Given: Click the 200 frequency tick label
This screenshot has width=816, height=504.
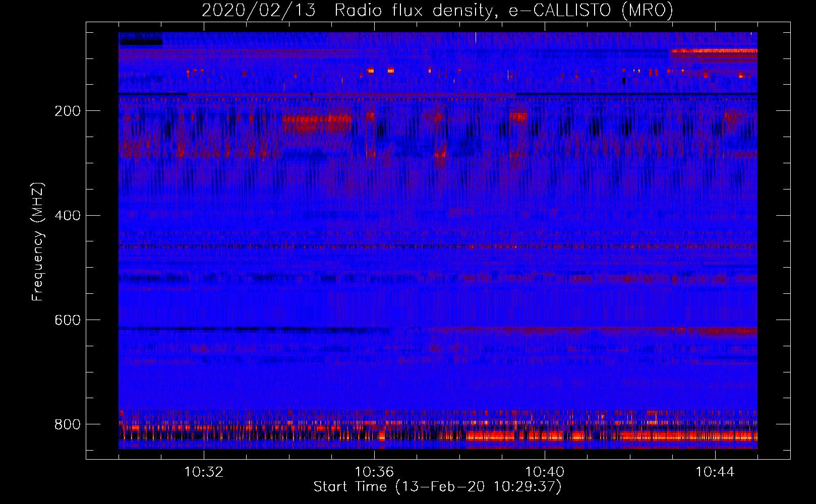Looking at the screenshot, I should [x=67, y=111].
